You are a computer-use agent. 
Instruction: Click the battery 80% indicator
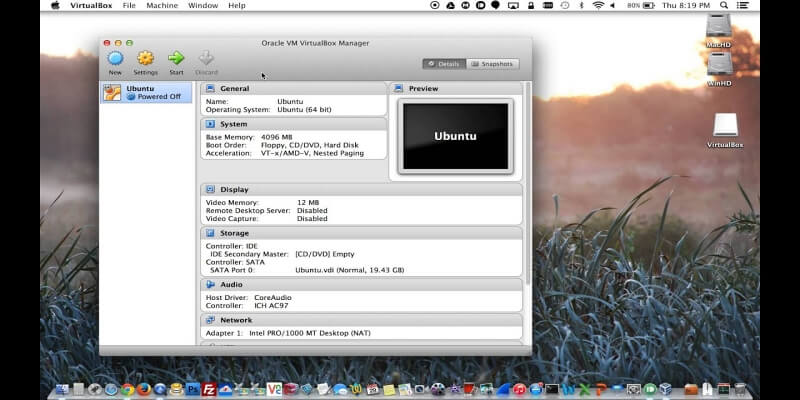point(641,5)
